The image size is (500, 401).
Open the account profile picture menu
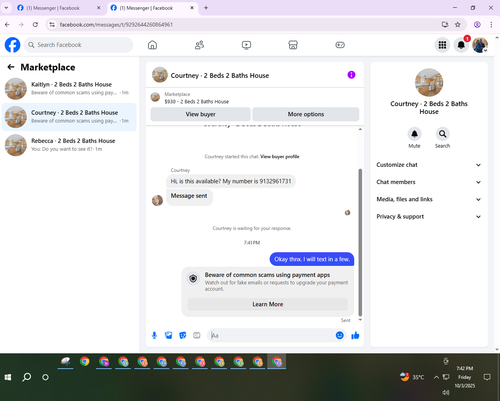coord(480,45)
